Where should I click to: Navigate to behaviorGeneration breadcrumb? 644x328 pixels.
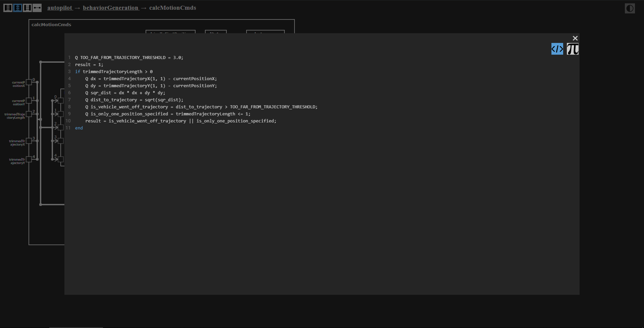pyautogui.click(x=110, y=8)
